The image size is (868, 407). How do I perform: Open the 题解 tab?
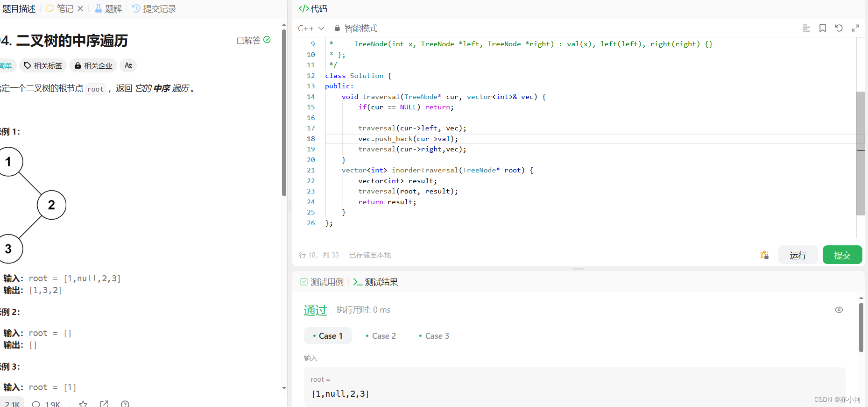(x=108, y=9)
